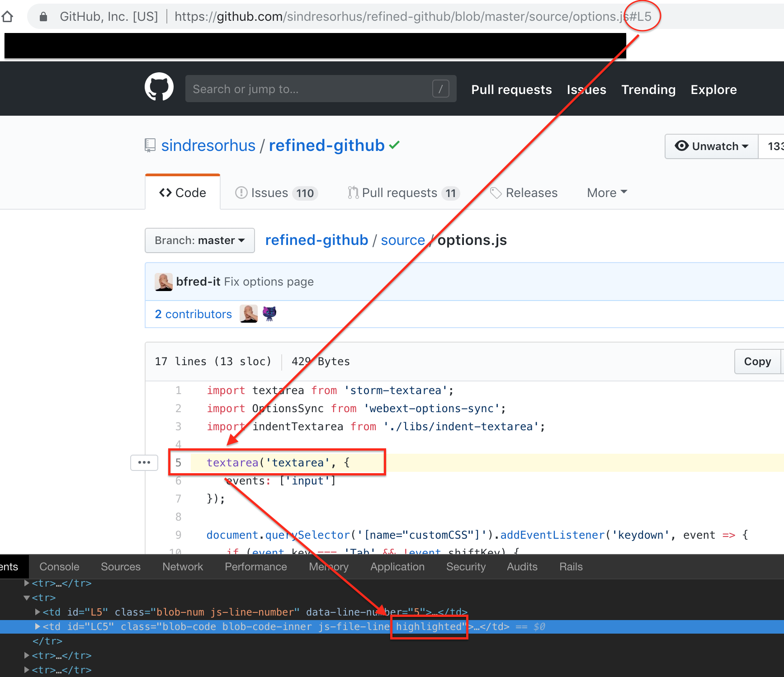Image resolution: width=784 pixels, height=677 pixels.
Task: Expand the More tab dropdown
Action: point(607,193)
